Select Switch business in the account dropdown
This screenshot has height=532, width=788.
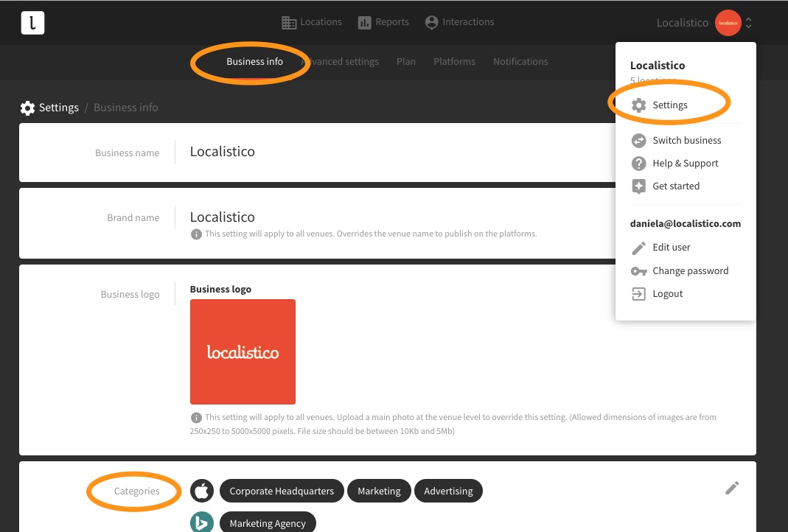(x=677, y=141)
